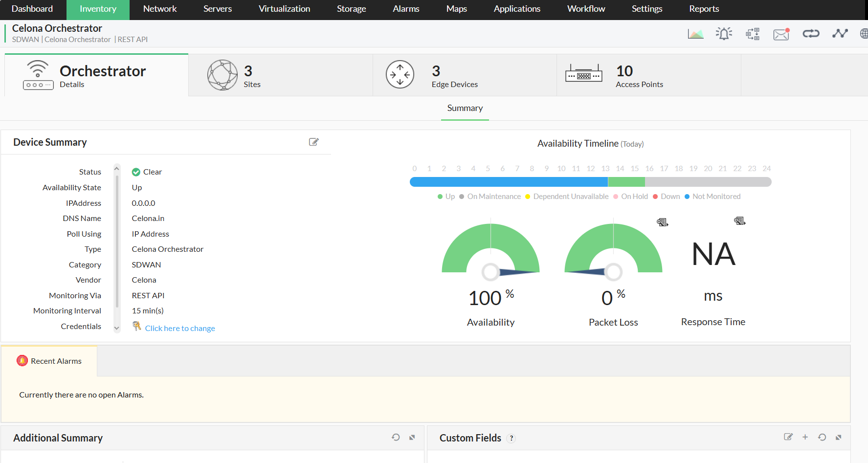The image size is (868, 463).
Task: Refresh the Custom Fields widget
Action: (x=822, y=437)
